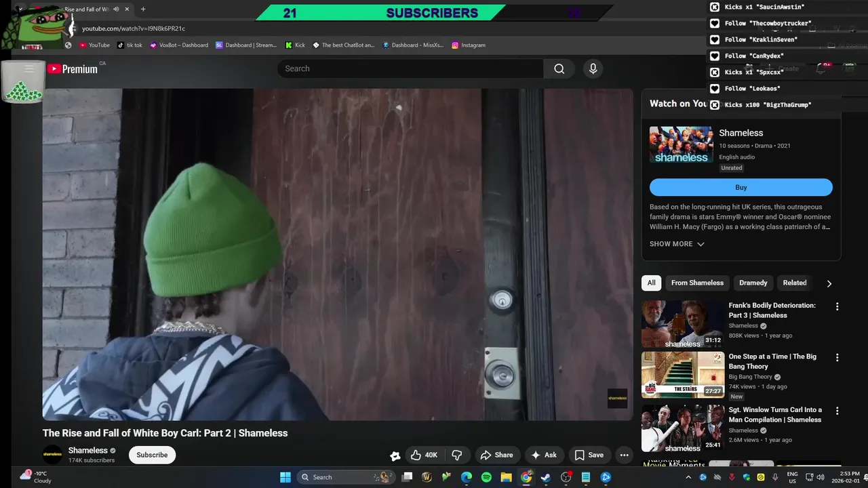Click the video player frame
The width and height of the screenshot is (868, 488).
tap(338, 254)
